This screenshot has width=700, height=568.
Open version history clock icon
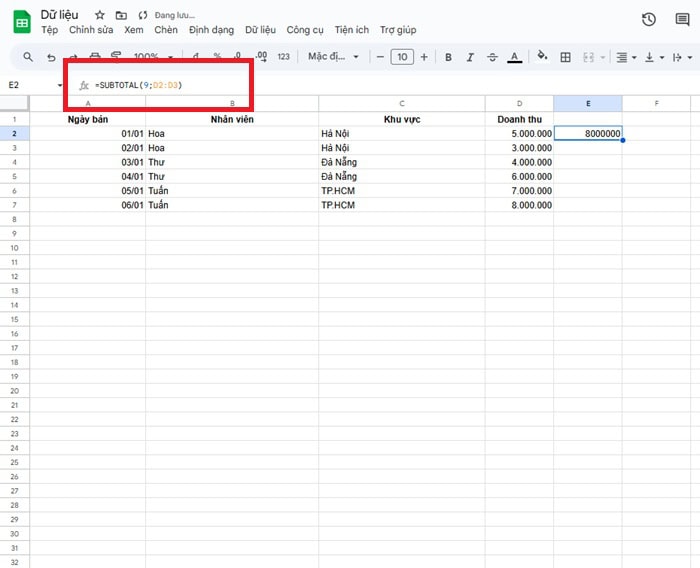click(649, 19)
